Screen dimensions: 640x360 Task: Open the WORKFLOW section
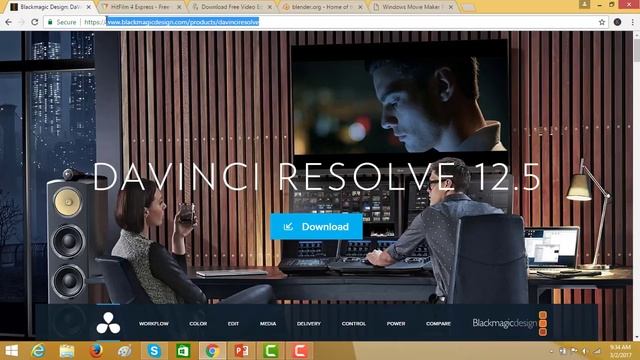point(154,324)
